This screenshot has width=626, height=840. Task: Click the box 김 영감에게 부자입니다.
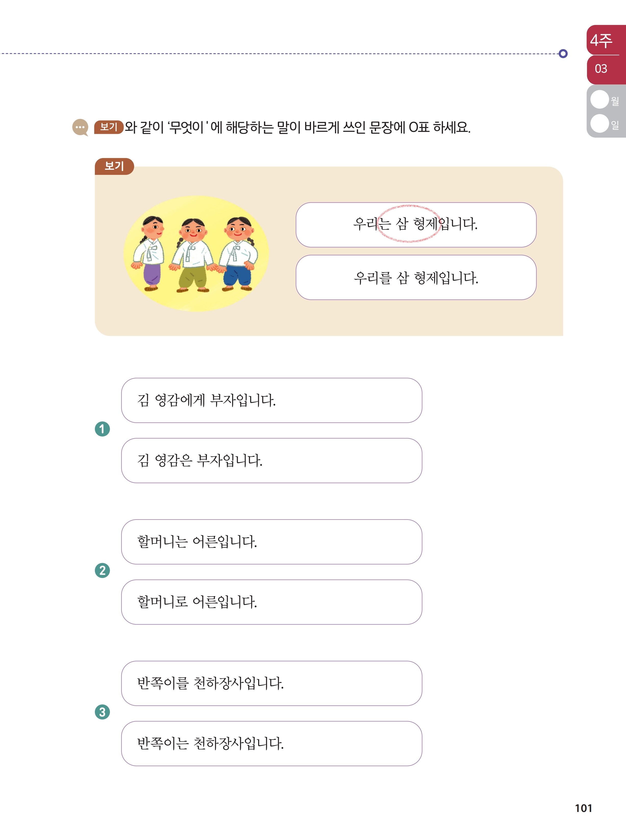point(272,400)
